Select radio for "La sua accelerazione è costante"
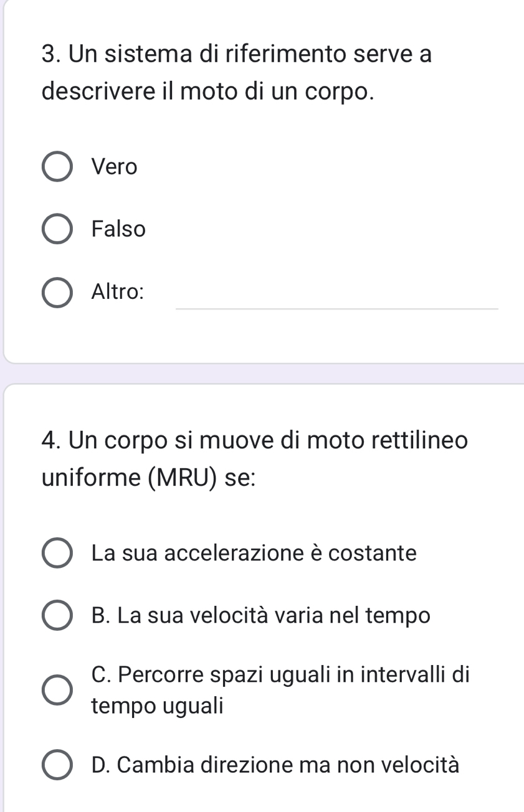The width and height of the screenshot is (524, 812). [x=57, y=553]
